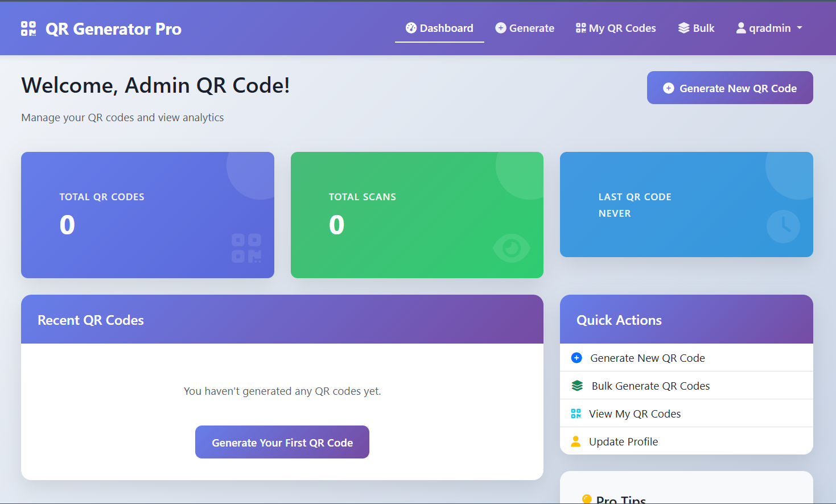Click the QR icon beside My QR Codes
Screen dimensions: 836x504
point(580,28)
